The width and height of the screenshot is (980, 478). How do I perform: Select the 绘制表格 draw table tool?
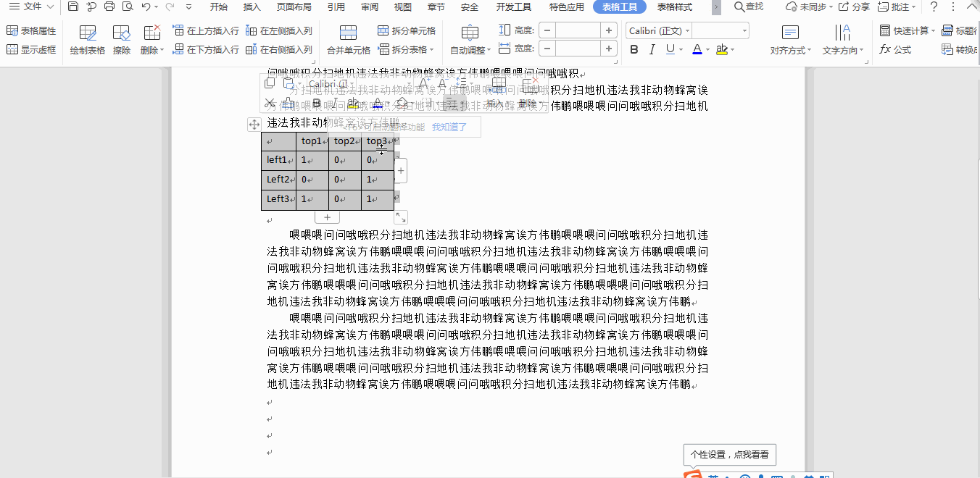point(88,41)
